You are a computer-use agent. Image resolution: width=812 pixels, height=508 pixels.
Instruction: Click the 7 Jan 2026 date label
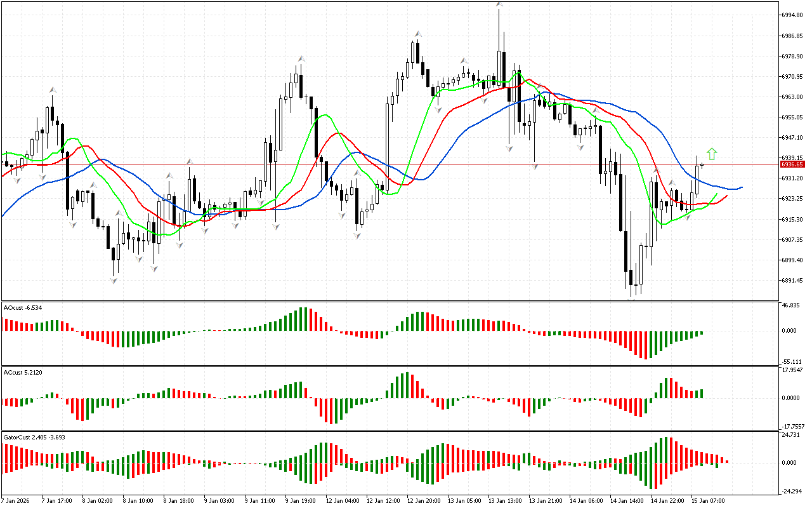click(x=16, y=500)
